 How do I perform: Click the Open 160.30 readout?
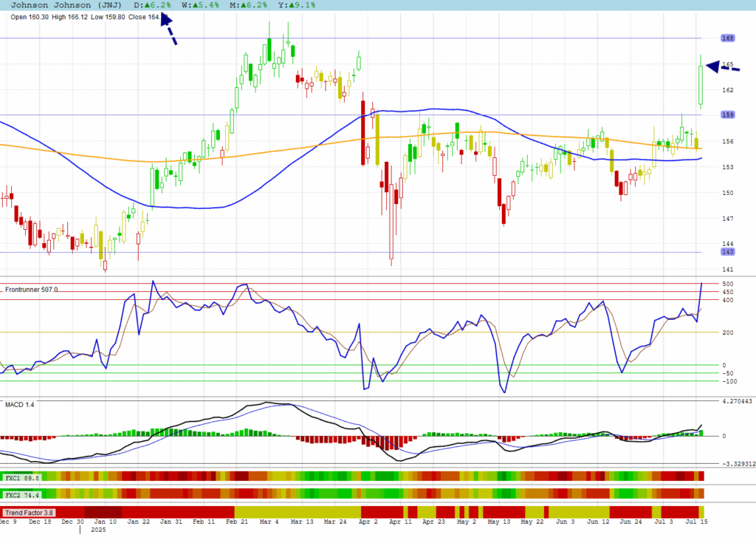point(30,17)
